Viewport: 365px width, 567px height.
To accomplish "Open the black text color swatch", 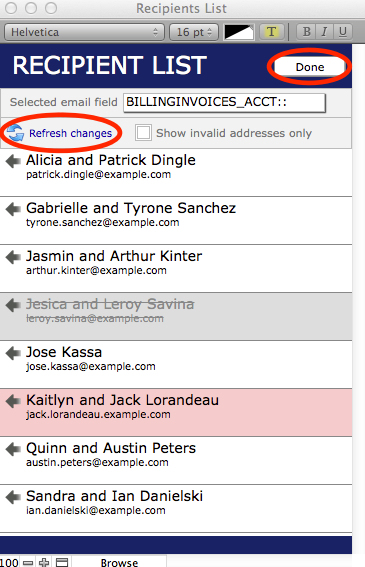I will click(x=239, y=32).
